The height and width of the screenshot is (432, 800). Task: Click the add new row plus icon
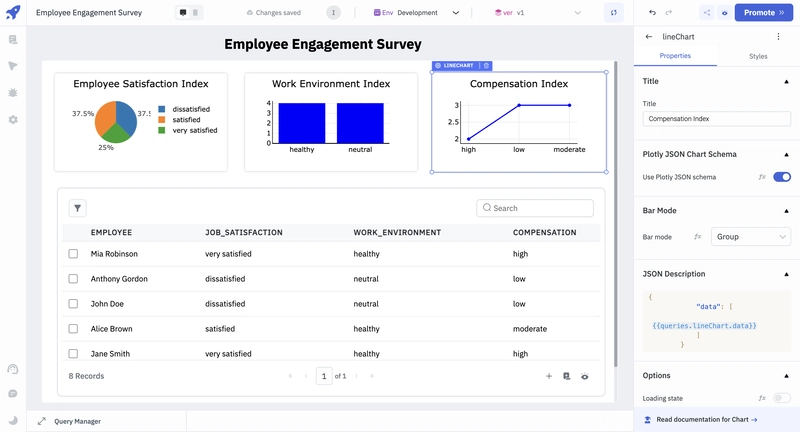click(x=548, y=376)
